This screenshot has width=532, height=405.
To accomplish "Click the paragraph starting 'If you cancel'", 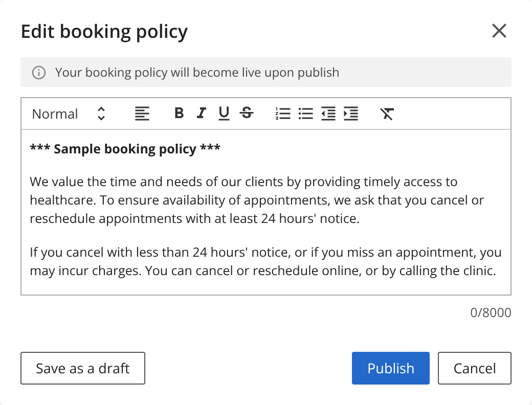I will pos(265,261).
